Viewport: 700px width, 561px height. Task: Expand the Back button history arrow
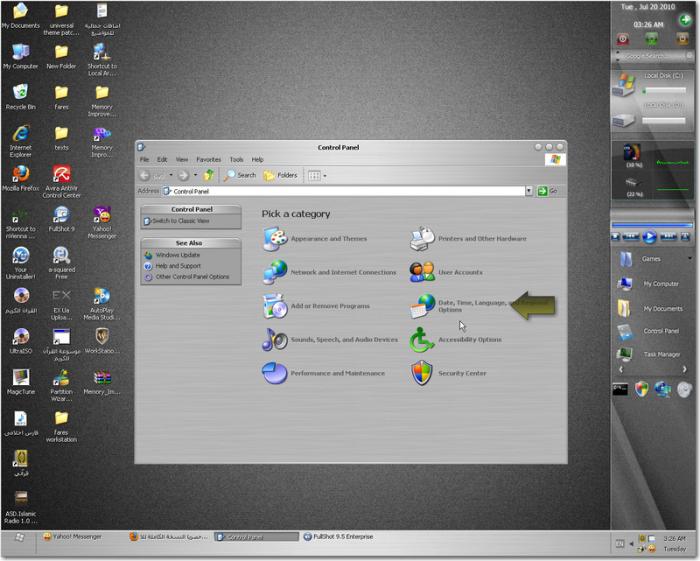(171, 175)
